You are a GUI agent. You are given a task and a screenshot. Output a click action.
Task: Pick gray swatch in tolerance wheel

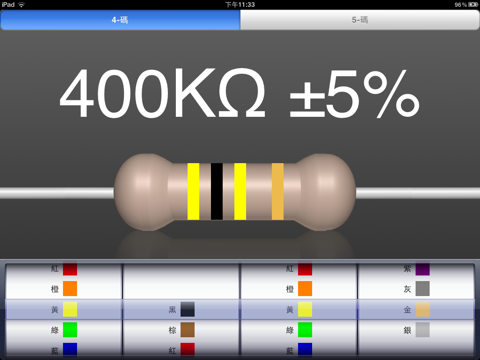tap(423, 289)
